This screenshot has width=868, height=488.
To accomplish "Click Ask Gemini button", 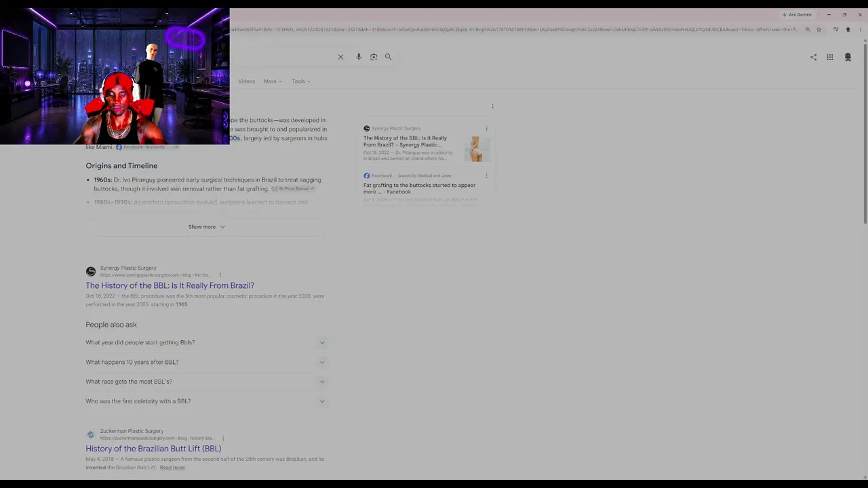I will [797, 15].
